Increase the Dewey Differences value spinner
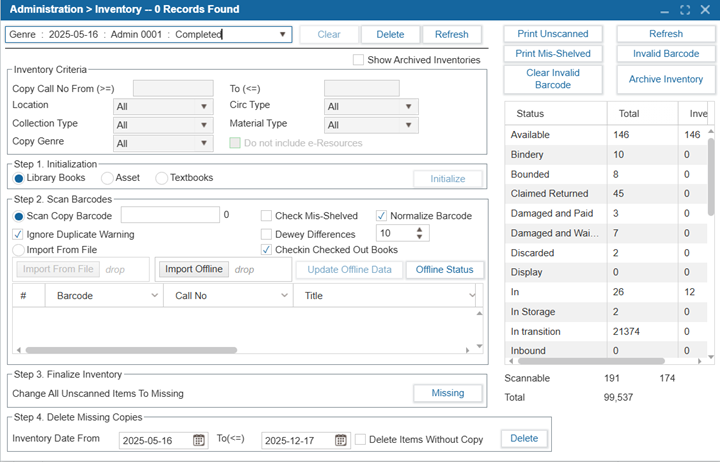Screen dimensions: 720x462 click(x=419, y=229)
